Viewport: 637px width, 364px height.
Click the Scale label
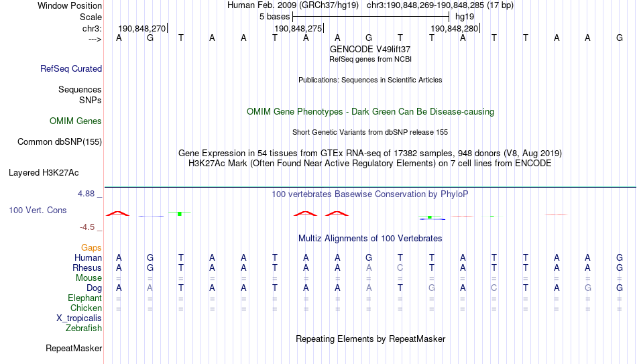[x=91, y=17]
